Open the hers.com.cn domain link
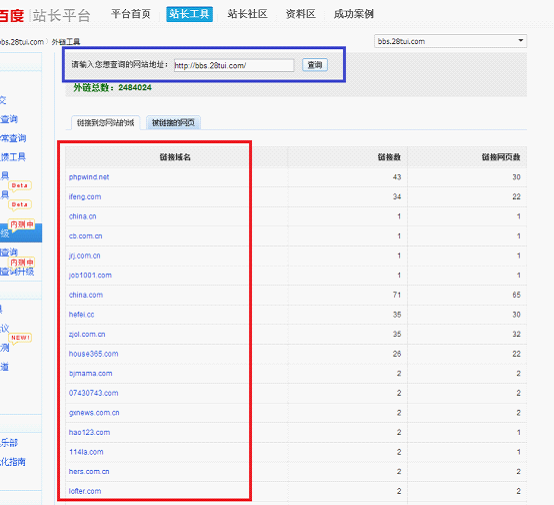This screenshot has height=505, width=554. pos(89,471)
